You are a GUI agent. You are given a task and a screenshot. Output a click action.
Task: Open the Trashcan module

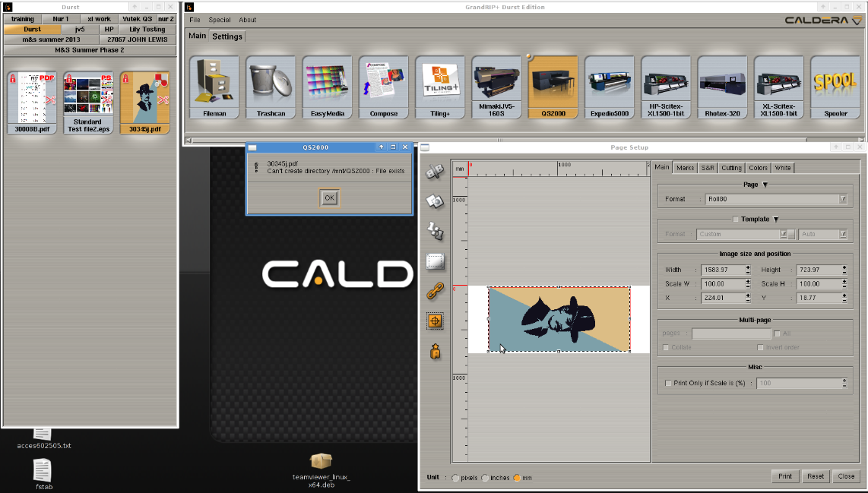point(271,88)
